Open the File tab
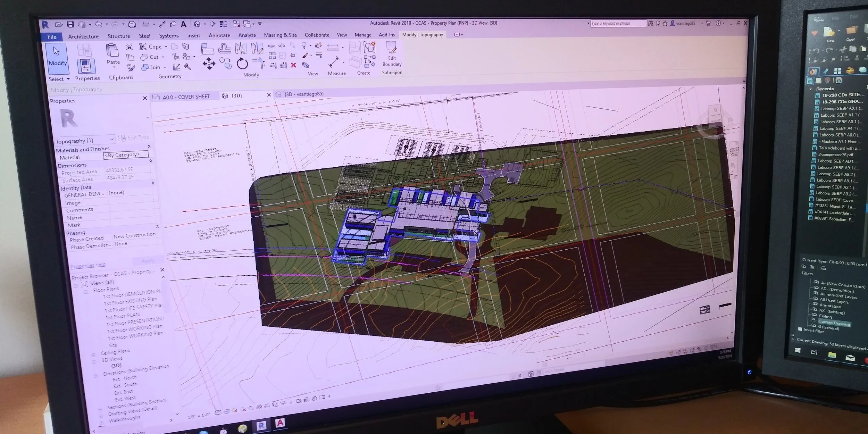Screen dimensions: 868x434 [x=52, y=37]
